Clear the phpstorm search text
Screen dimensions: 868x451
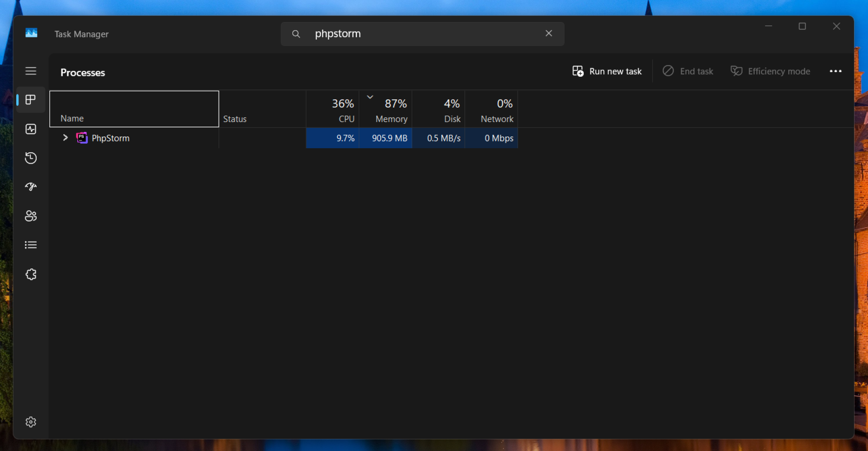549,33
